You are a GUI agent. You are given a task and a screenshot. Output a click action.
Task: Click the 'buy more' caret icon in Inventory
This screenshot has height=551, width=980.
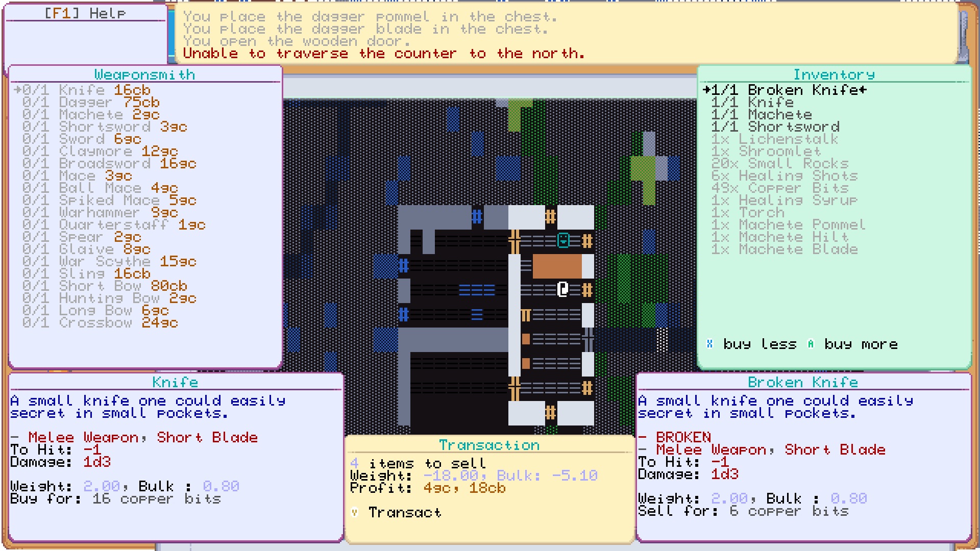(x=810, y=344)
